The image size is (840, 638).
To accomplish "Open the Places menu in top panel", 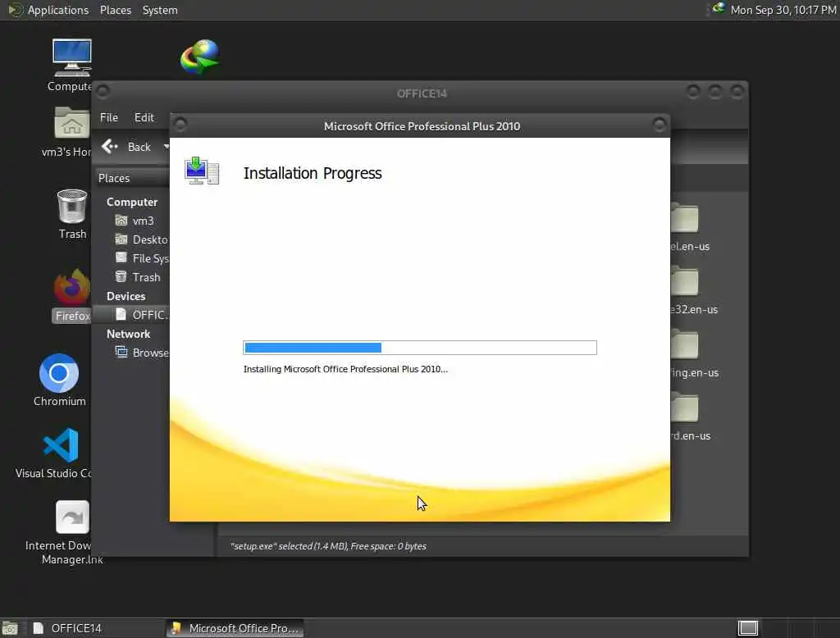I will (x=115, y=10).
